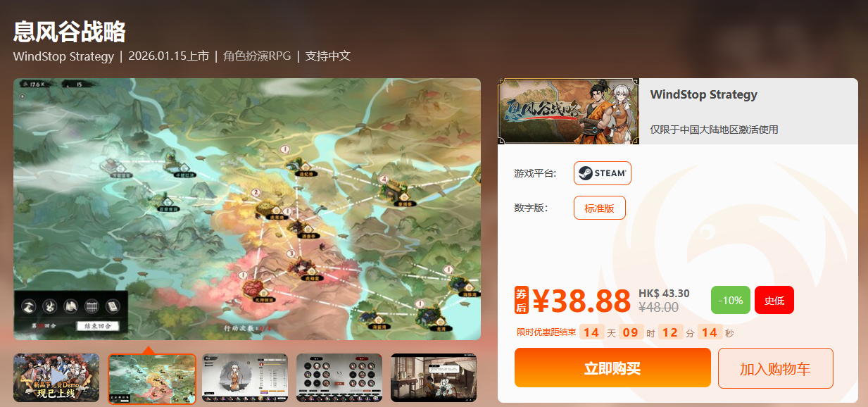Click the red 史低 lowest price badge

pyautogui.click(x=774, y=300)
